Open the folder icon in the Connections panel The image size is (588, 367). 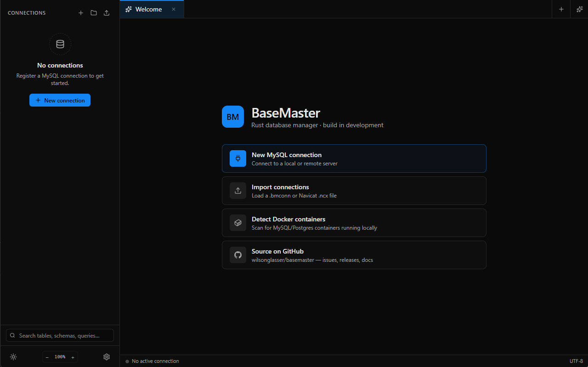pyautogui.click(x=94, y=13)
